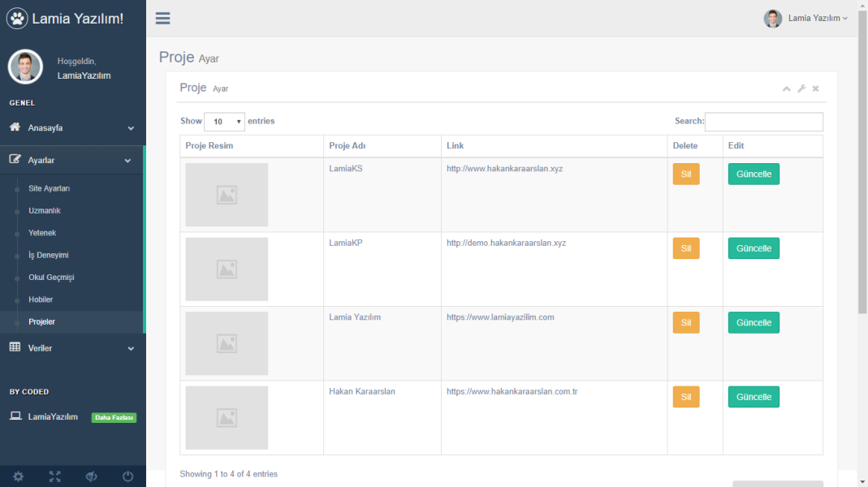Open the Lamia Yazılım user dropdown in top bar
The image size is (868, 487).
(x=806, y=18)
